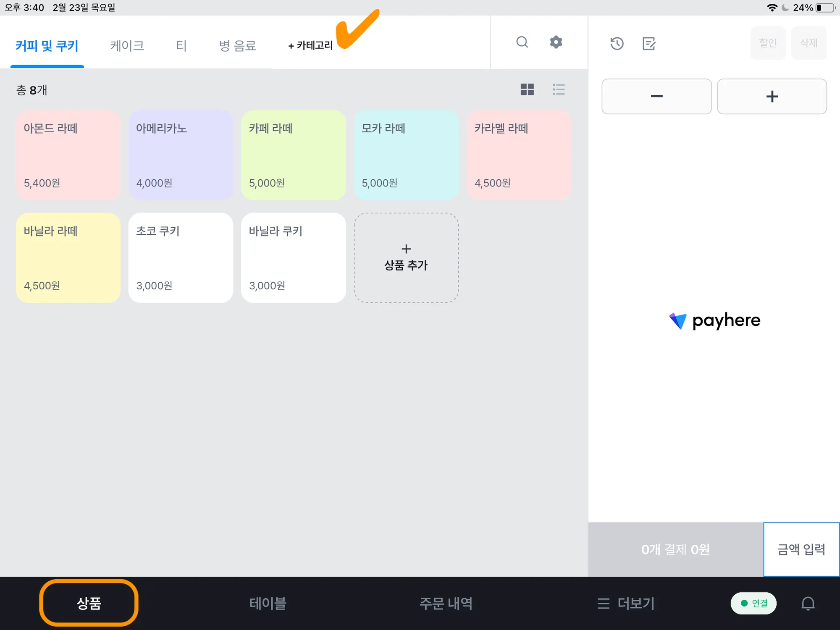
Task: Open settings gear icon
Action: click(x=556, y=42)
